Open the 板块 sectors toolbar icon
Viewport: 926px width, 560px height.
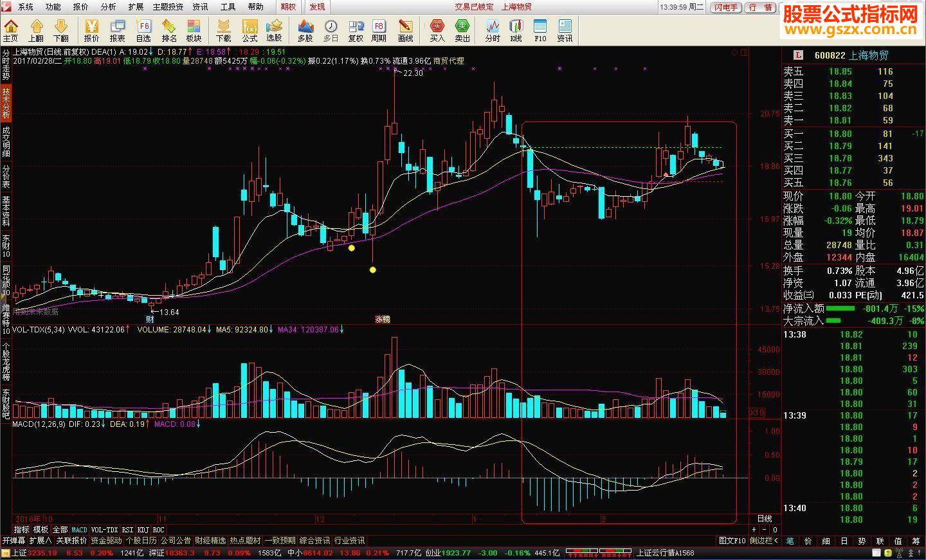tap(194, 30)
